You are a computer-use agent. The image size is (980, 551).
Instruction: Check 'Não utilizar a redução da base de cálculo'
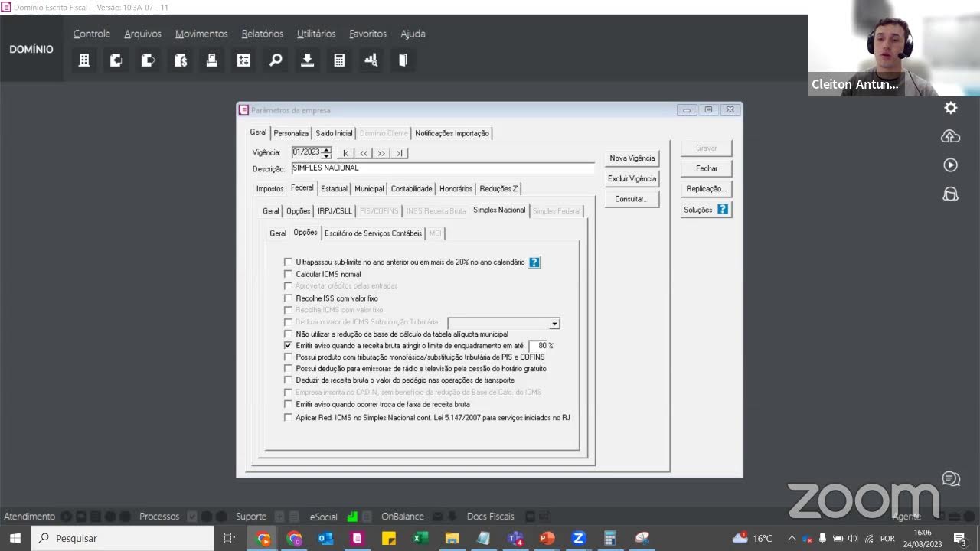(288, 334)
